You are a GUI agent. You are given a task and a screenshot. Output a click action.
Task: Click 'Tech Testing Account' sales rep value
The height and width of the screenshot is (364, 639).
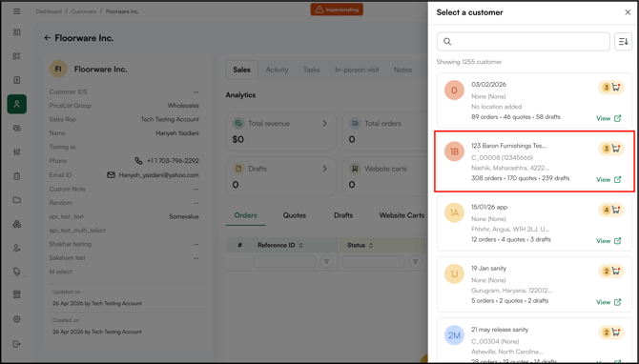[170, 119]
